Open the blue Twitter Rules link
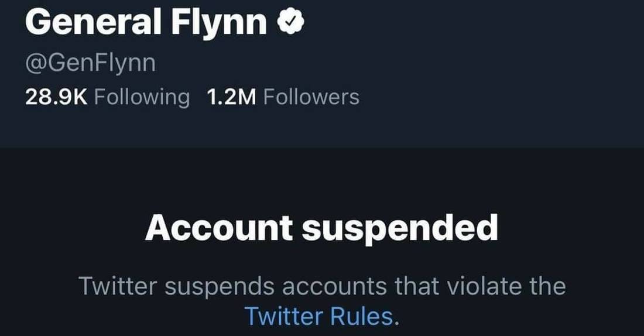The image size is (644, 336). pyautogui.click(x=320, y=317)
